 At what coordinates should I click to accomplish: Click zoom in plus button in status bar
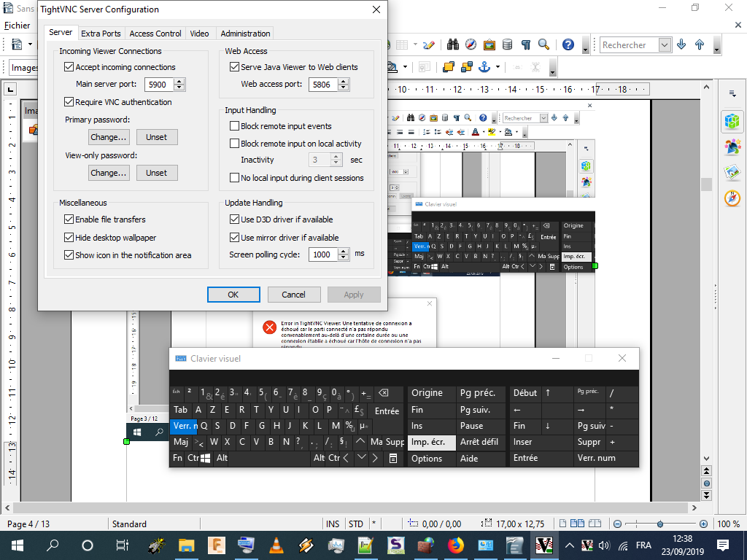tap(703, 524)
